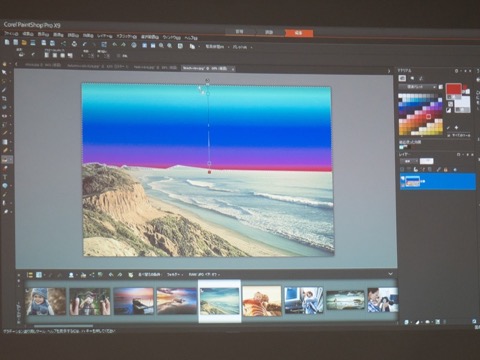The width and height of the screenshot is (480, 360).
Task: Click the Share icon in top toolbar
Action: [64, 43]
